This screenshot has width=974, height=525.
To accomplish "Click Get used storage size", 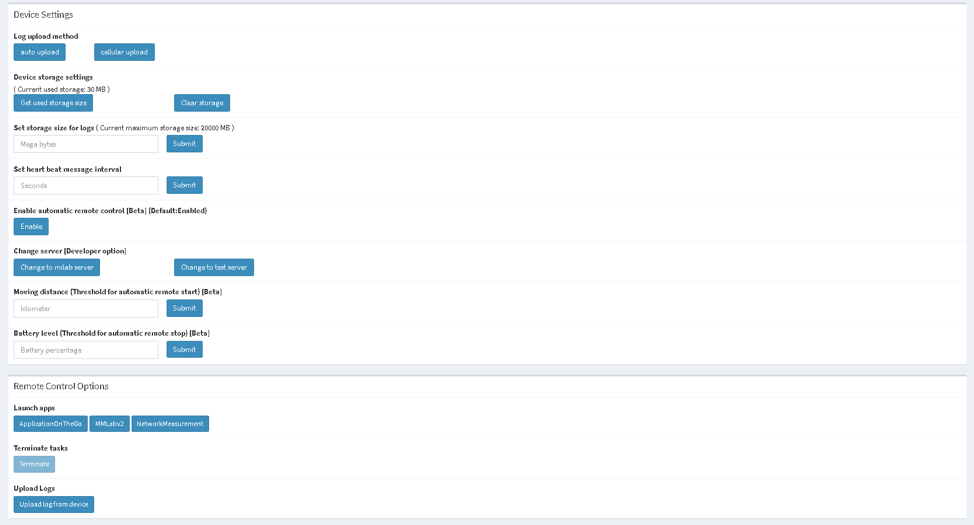I will coord(53,103).
